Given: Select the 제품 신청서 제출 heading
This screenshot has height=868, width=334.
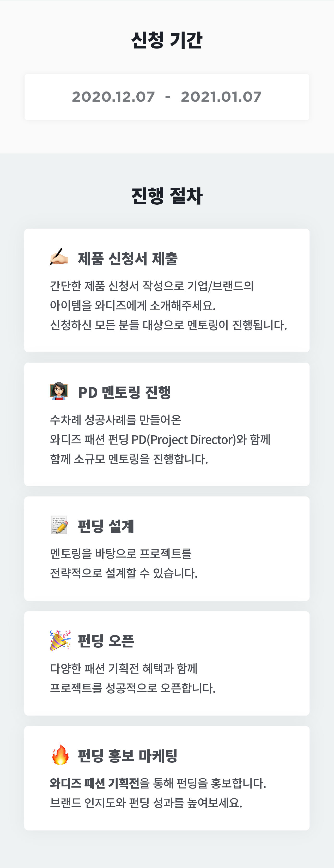Looking at the screenshot, I should tap(127, 259).
